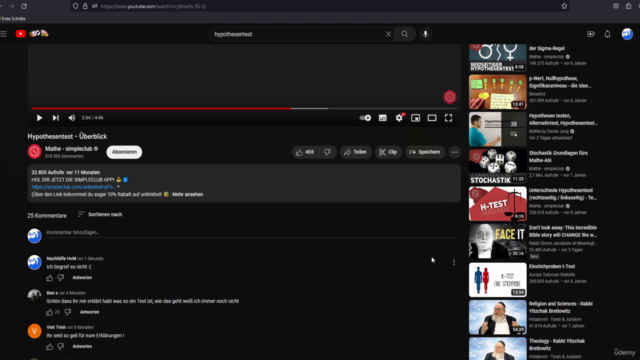Bookmark this page with star
The height and width of the screenshot is (360, 640).
tap(564, 6)
